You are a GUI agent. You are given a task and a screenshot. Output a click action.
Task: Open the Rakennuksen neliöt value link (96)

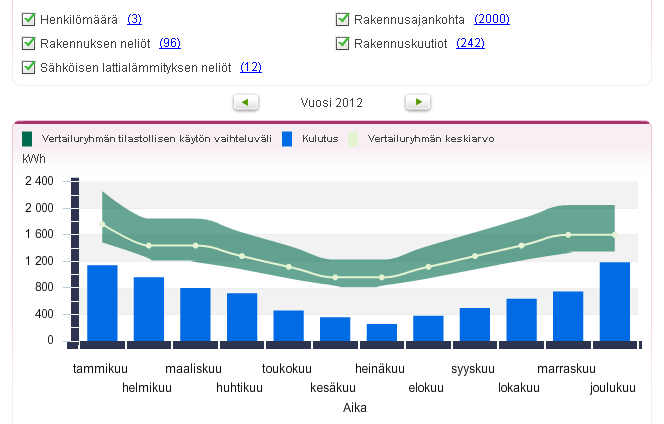pyautogui.click(x=170, y=43)
